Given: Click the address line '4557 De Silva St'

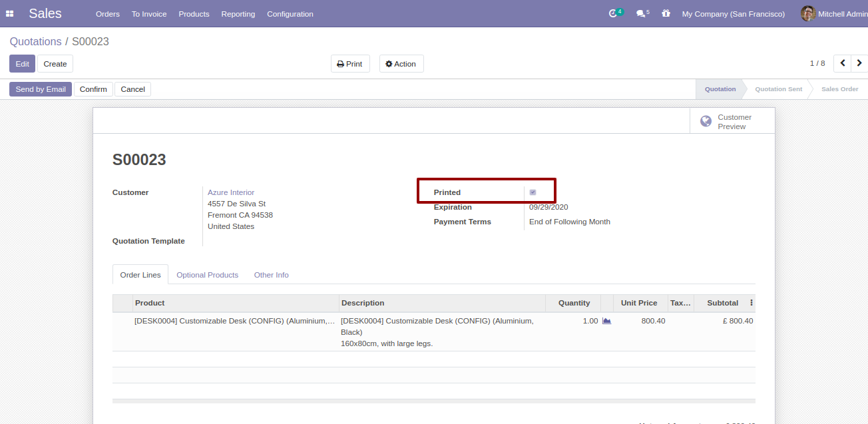Looking at the screenshot, I should 236,204.
